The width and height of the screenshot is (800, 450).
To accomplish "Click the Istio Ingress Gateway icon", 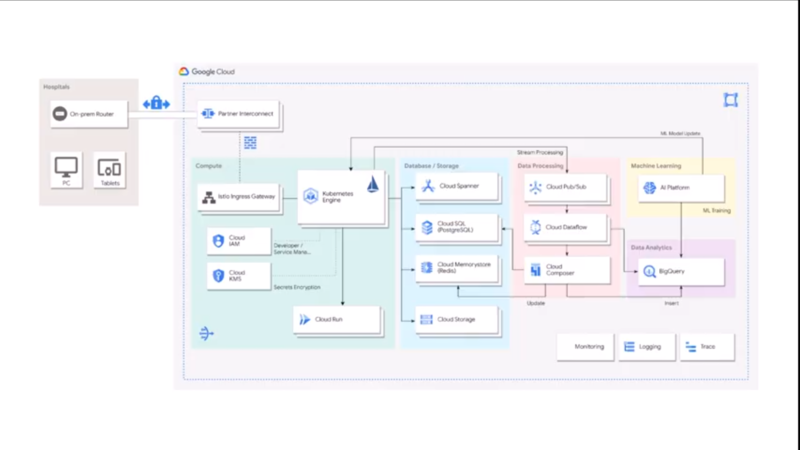I will tap(209, 197).
